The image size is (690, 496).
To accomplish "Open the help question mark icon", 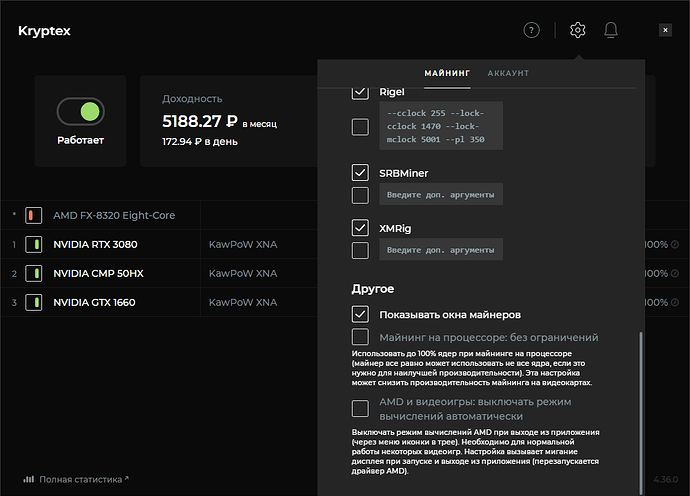I will coord(531,30).
